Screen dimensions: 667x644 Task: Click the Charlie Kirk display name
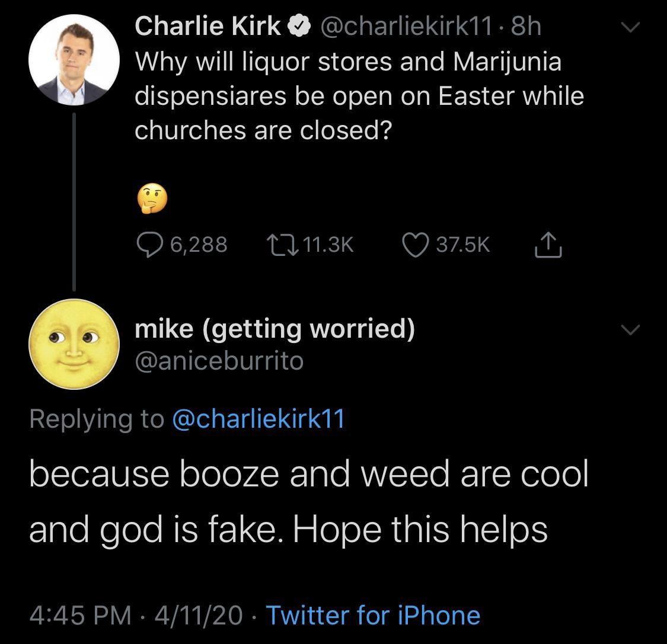coord(208,26)
